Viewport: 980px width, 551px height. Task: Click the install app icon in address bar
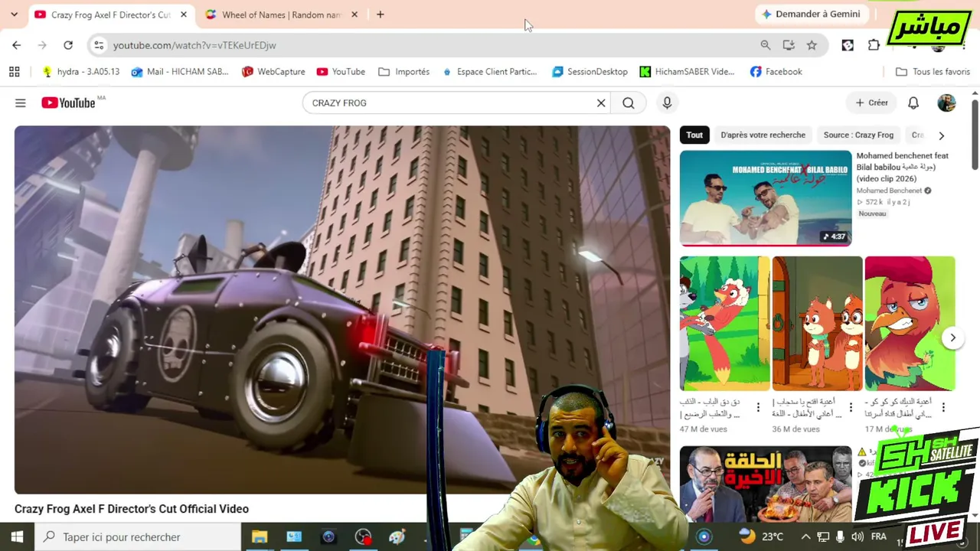[789, 45]
